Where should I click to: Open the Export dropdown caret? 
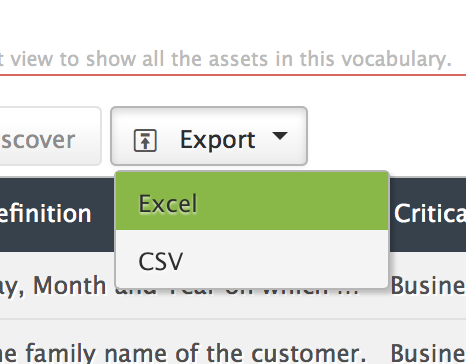click(x=280, y=136)
